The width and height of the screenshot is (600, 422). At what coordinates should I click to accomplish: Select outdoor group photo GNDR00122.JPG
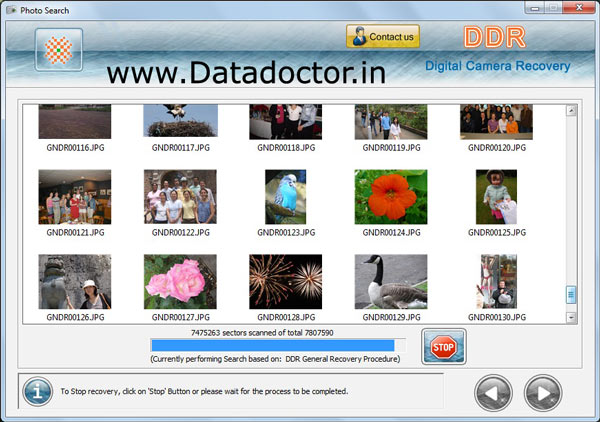pyautogui.click(x=180, y=197)
